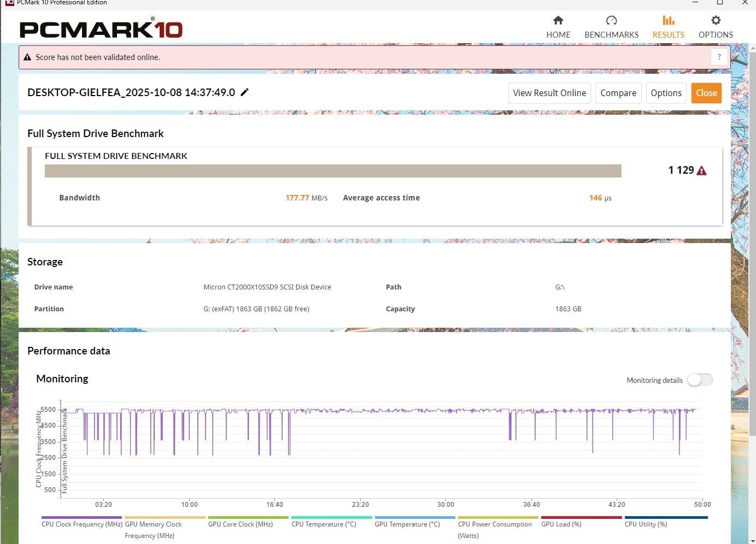The image size is (756, 544).
Task: Click the question mark help icon
Action: click(719, 57)
